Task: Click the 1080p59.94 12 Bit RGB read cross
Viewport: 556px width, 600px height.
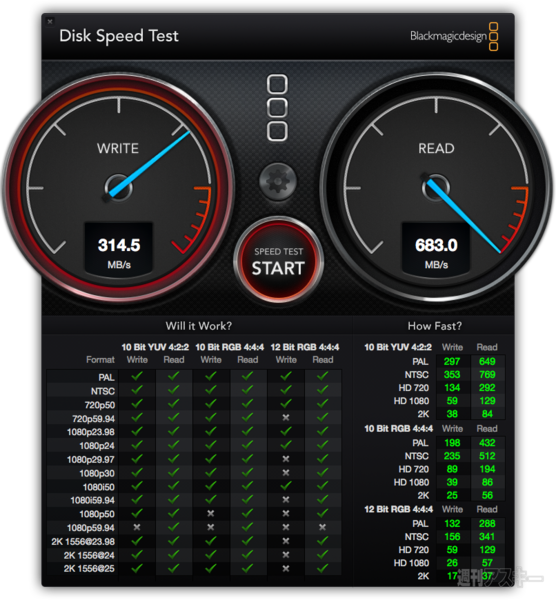Action: point(323,527)
